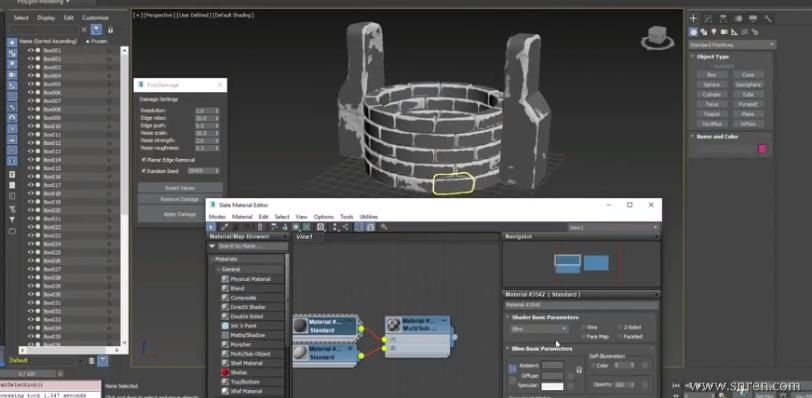Screen dimensions: 812x398
Task: Open the Utilities wrench panel icon
Action: tap(768, 18)
